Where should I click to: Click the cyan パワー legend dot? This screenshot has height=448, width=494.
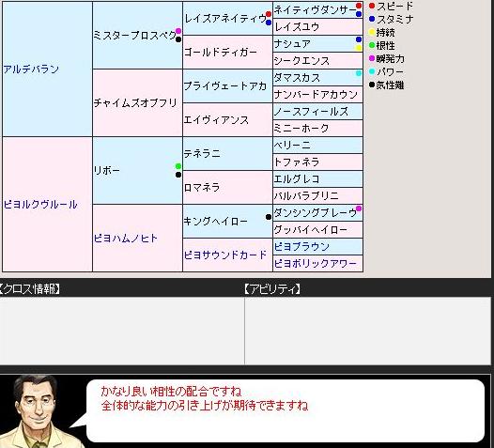pos(372,71)
